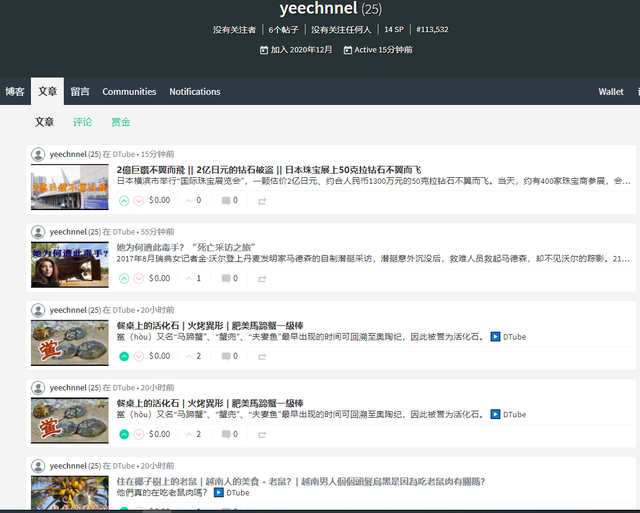The height and width of the screenshot is (513, 640).
Task: Upvote the 她为何遭此毒手 post
Action: coord(124,278)
